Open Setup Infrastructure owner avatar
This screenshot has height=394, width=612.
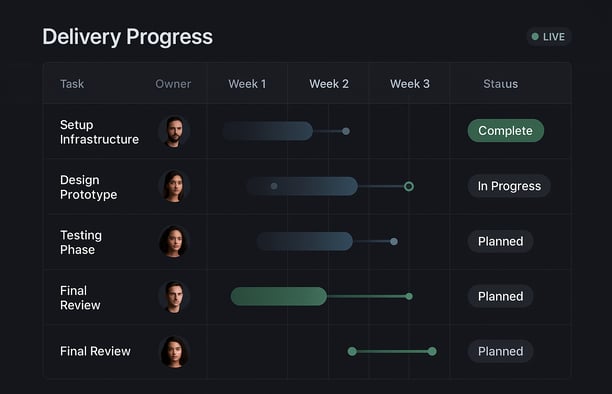[x=174, y=131]
